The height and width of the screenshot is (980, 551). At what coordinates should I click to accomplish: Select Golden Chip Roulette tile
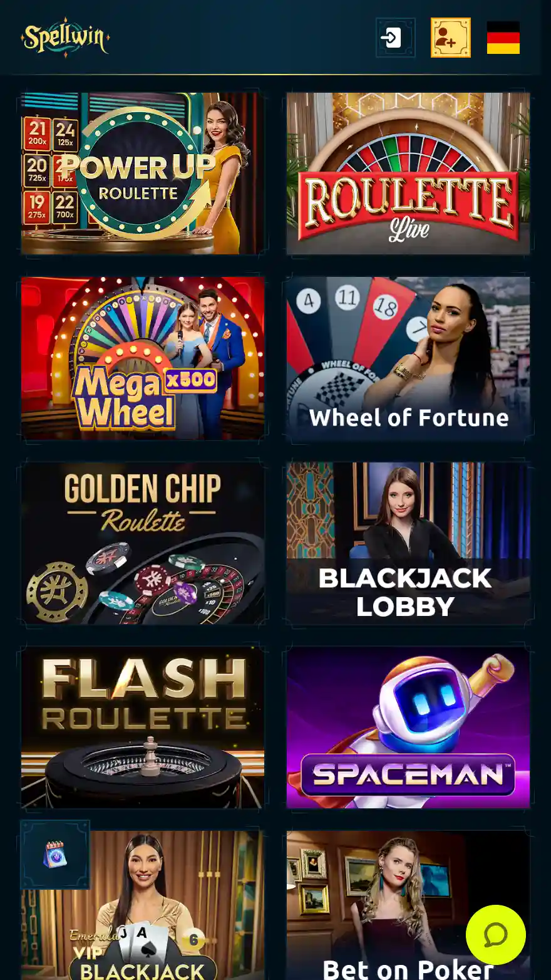143,543
